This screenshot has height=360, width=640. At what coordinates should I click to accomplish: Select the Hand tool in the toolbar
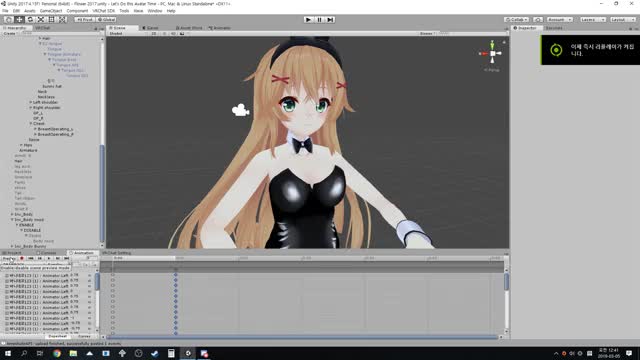click(8, 20)
